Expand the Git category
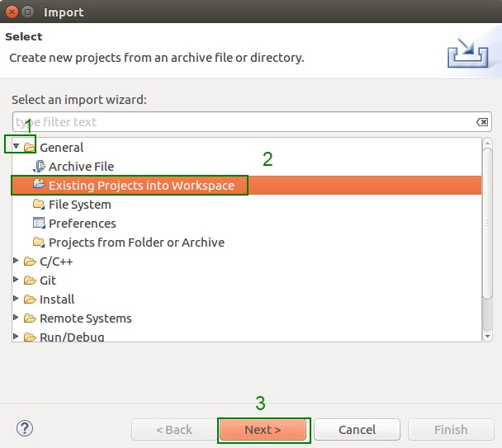This screenshot has width=502, height=448. click(17, 281)
